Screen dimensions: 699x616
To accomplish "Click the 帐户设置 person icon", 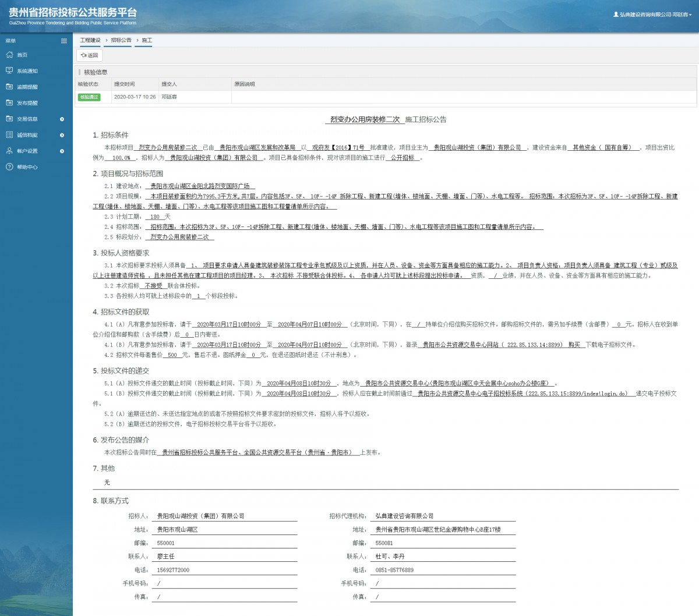I will pos(9,151).
